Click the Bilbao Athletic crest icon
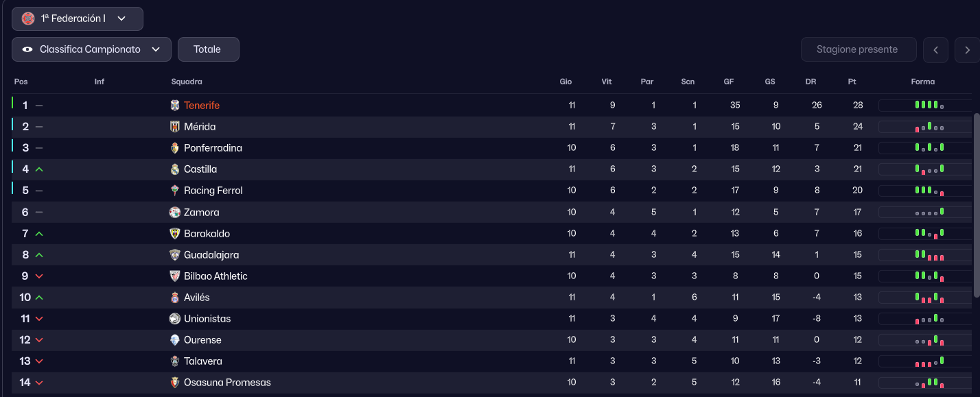The image size is (980, 397). click(174, 276)
